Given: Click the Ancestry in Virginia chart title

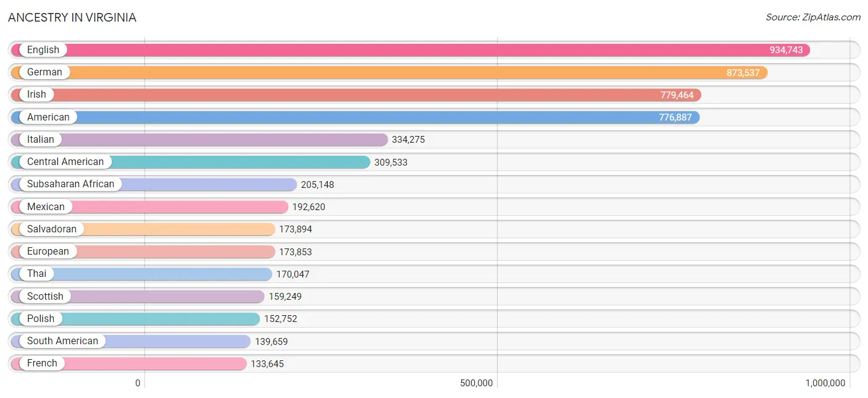Looking at the screenshot, I should coord(72,18).
